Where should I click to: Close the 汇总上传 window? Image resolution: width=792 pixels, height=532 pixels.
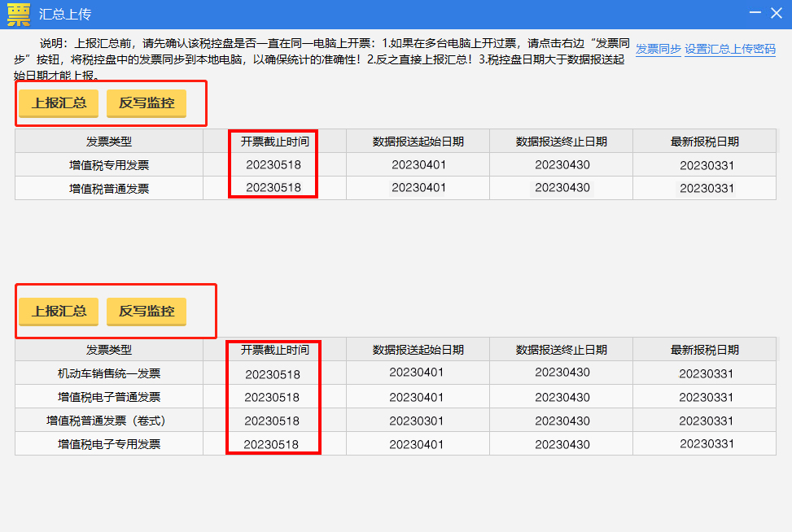click(x=777, y=13)
